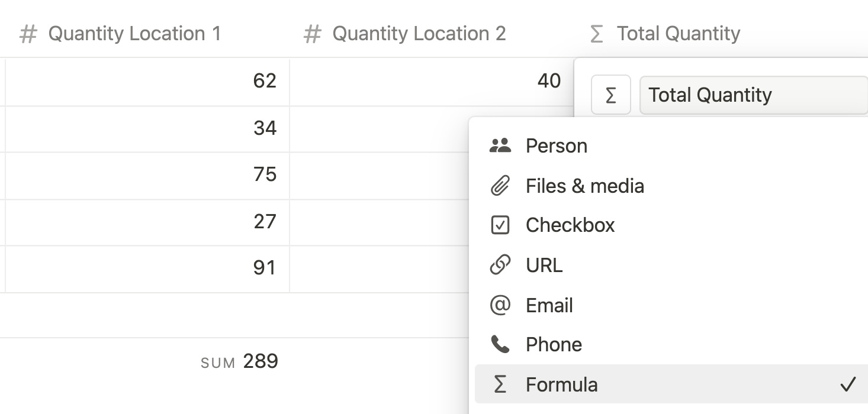Choose the Phone property type option
The width and height of the screenshot is (868, 414).
point(554,344)
